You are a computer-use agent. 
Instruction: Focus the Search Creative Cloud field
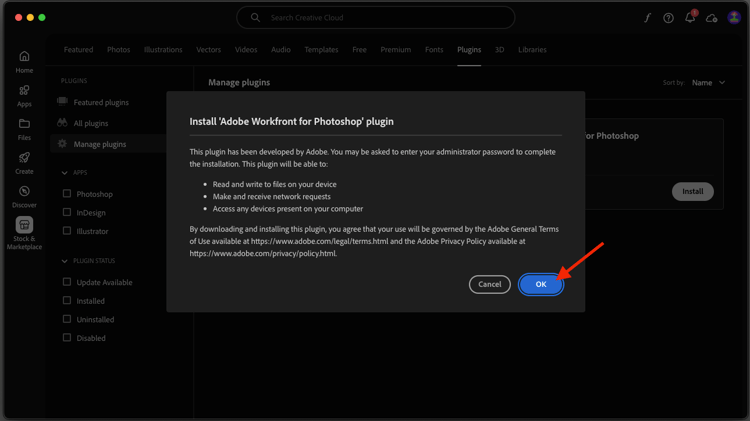[375, 18]
